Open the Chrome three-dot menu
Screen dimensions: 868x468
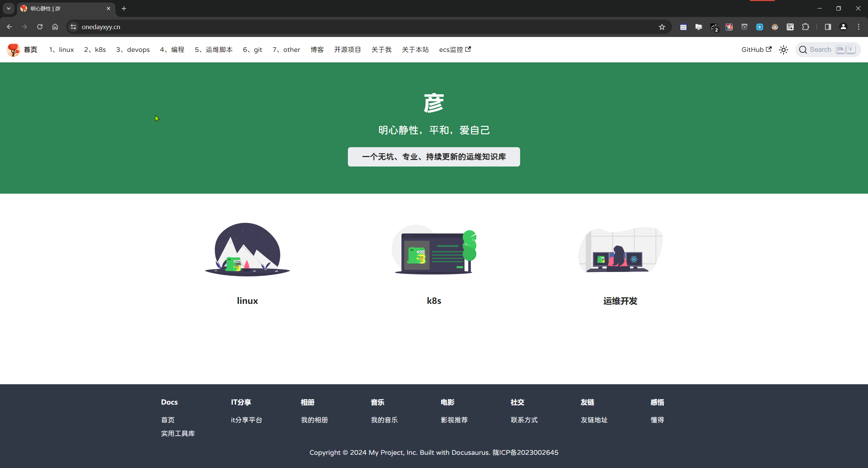pos(859,27)
